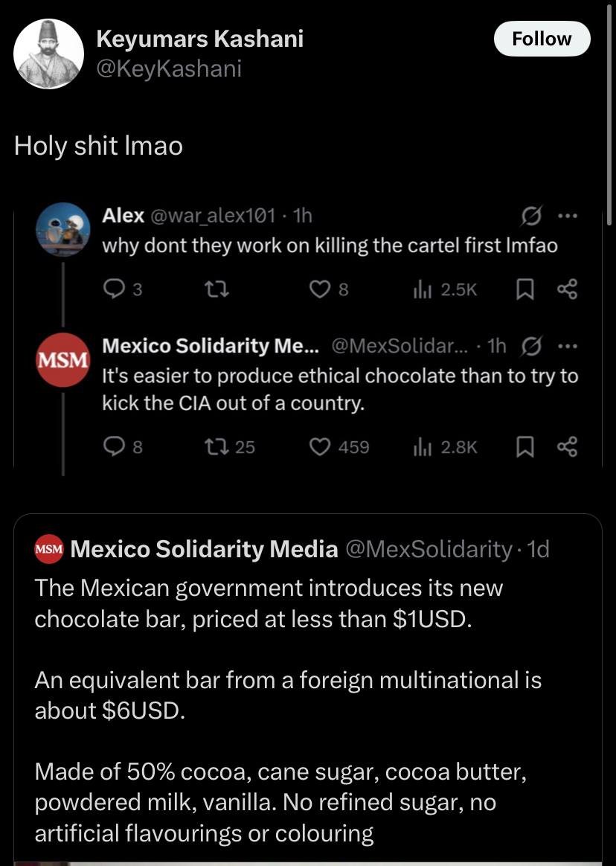616x866 pixels.
Task: Share the Mexico Solidarity Media reply
Action: pos(566,446)
